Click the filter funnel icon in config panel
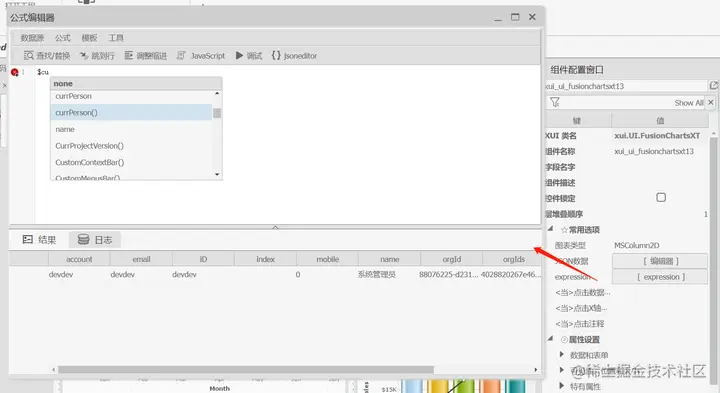Viewport: 720px width, 393px height. (555, 102)
